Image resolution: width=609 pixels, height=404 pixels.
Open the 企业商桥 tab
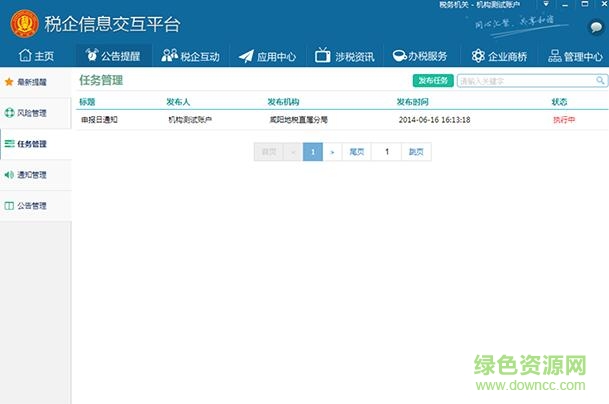[x=499, y=56]
